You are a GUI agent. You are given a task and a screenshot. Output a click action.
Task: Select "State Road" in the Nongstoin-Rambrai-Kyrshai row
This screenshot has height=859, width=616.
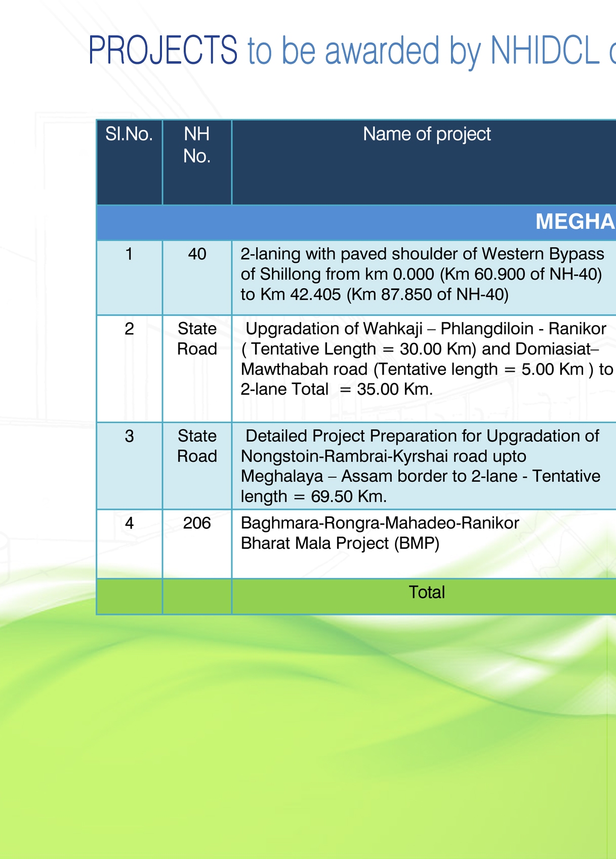tap(197, 446)
